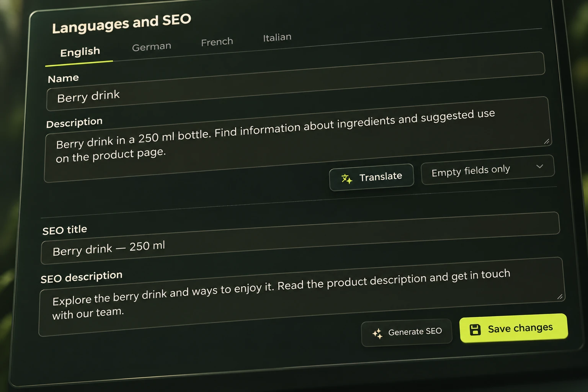
Task: Switch to the German language tab
Action: tap(152, 47)
